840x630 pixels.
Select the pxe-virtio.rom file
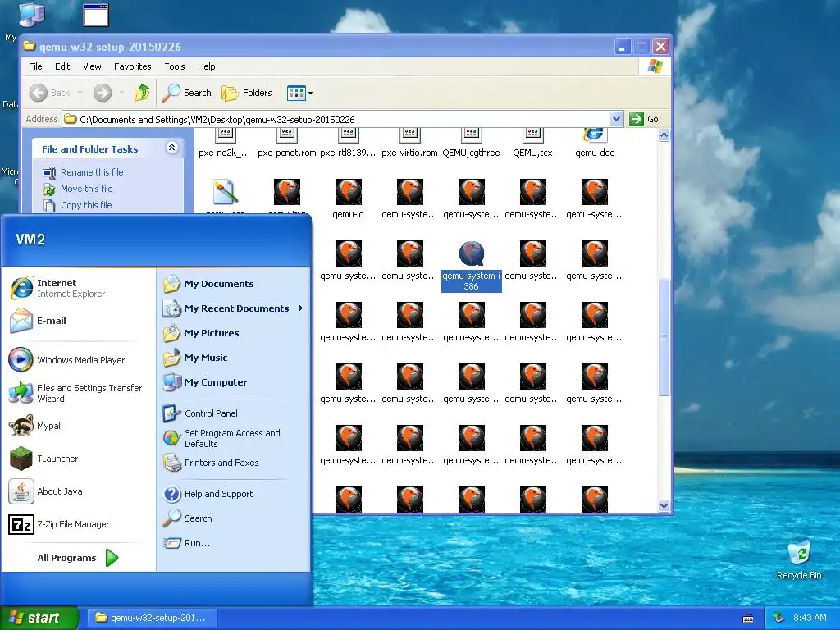[x=409, y=143]
